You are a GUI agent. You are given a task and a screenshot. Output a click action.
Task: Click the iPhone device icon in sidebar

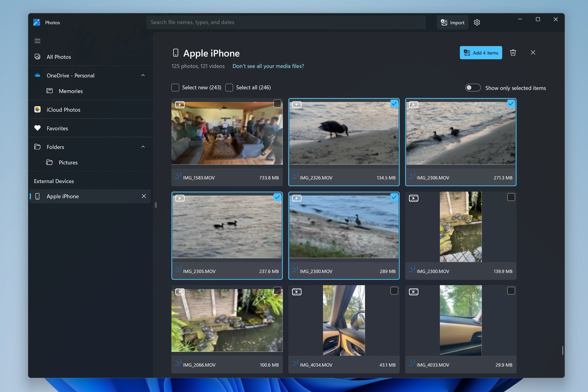[39, 196]
